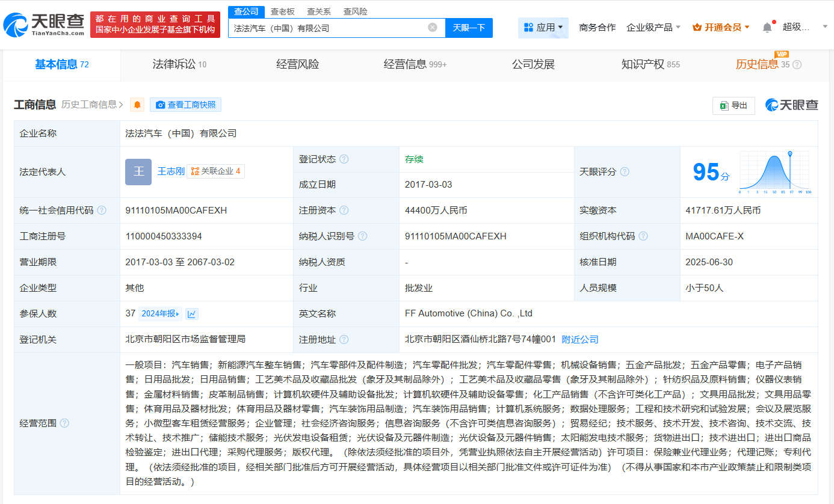Switch to the 法律诉讼 tab
The image size is (834, 504).
179,65
